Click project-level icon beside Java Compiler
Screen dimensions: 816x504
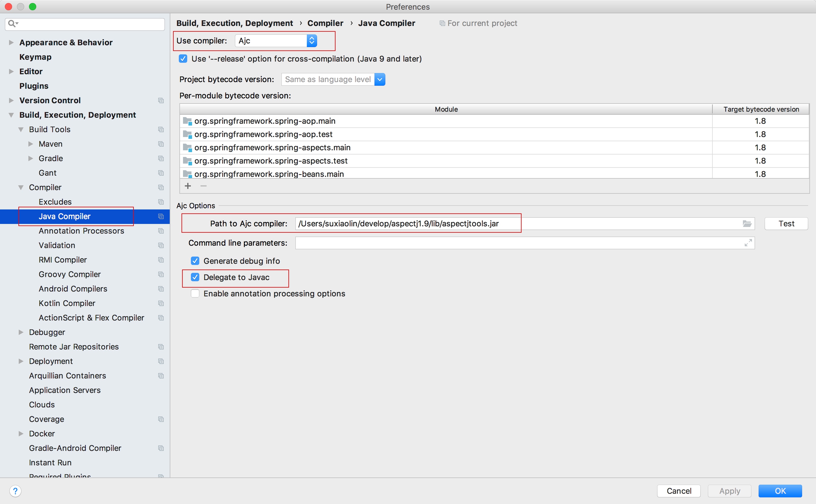point(161,216)
